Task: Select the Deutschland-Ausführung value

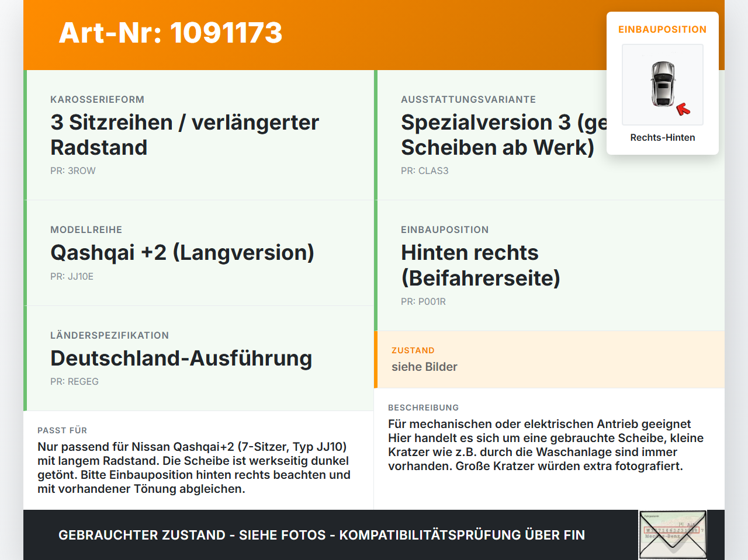Action: click(181, 358)
